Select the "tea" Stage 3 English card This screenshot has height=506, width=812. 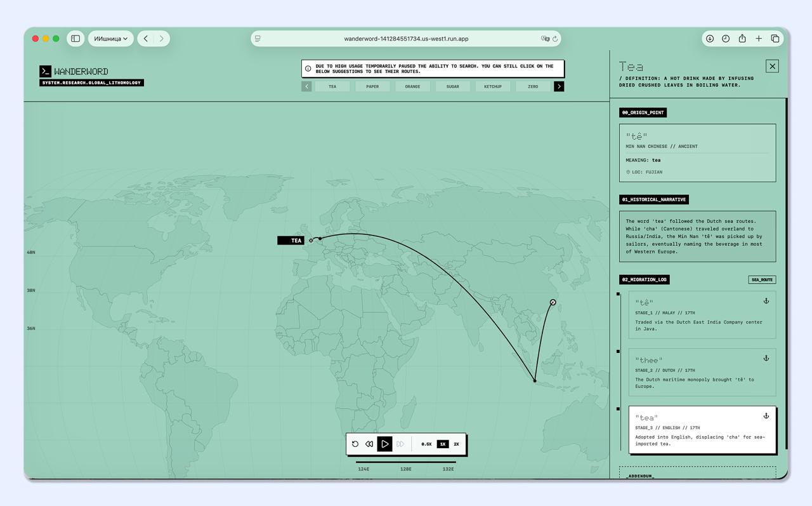[702, 430]
